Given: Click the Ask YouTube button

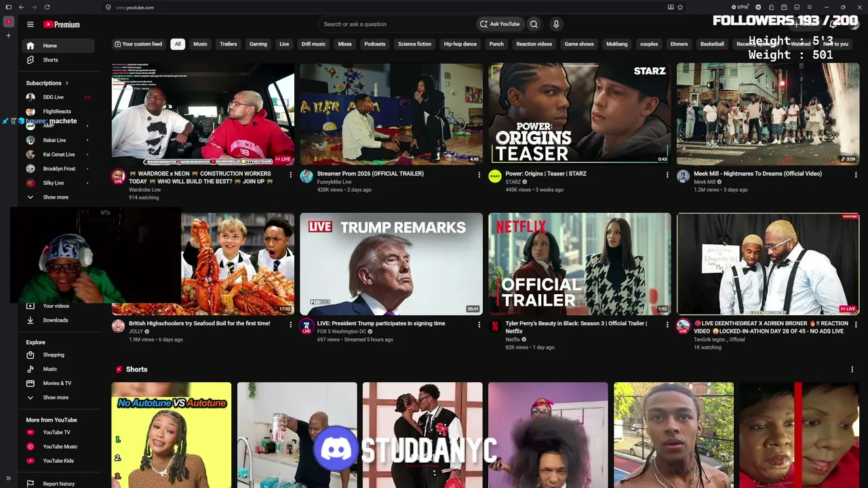Looking at the screenshot, I should point(500,24).
